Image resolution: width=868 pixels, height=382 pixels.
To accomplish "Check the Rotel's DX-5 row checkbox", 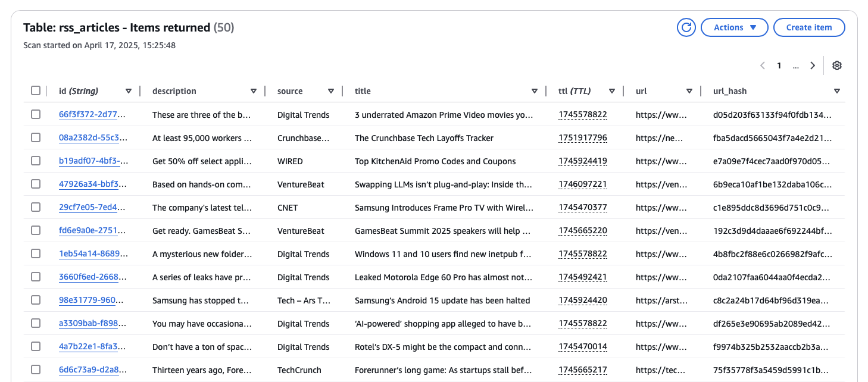I will 36,346.
